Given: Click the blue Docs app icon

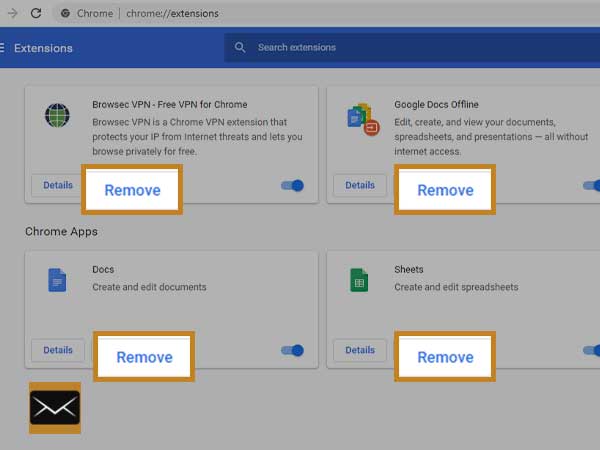Looking at the screenshot, I should (x=57, y=280).
